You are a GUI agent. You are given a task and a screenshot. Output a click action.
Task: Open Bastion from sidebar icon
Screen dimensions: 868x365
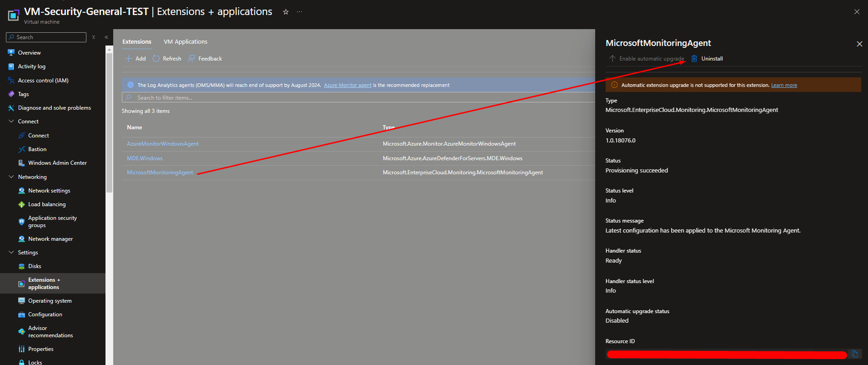click(x=21, y=149)
